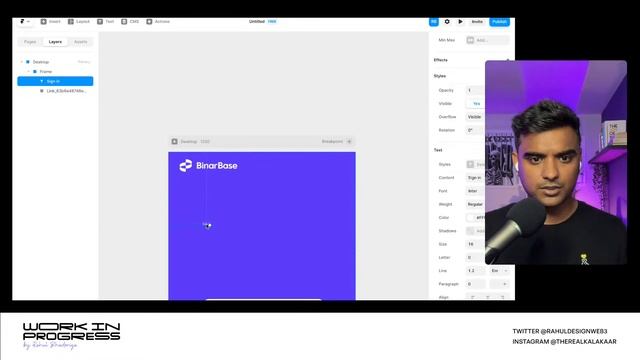640x360 pixels.
Task: Open the Line height unit Em dropdown
Action: tap(499, 271)
